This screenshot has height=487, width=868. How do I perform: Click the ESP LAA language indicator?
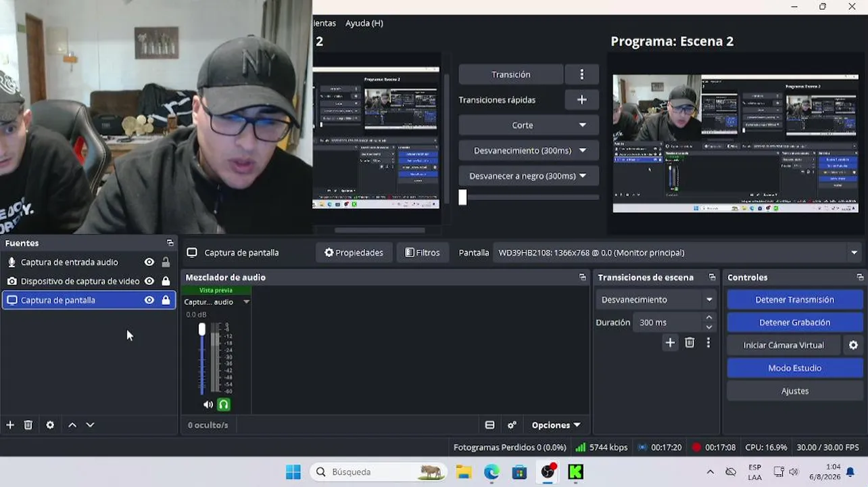click(754, 472)
